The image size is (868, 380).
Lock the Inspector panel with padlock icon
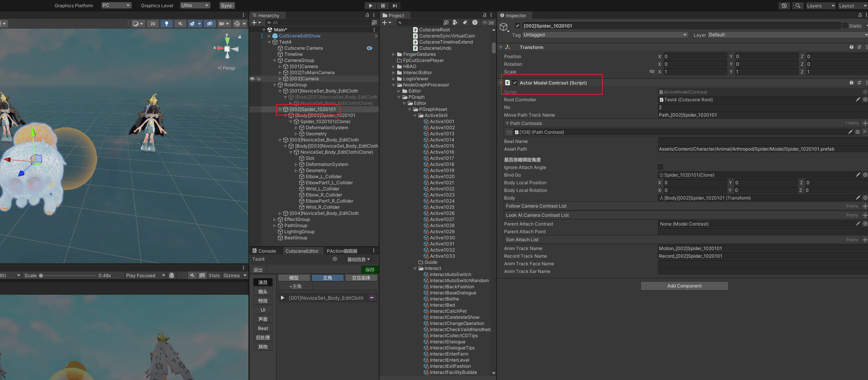tap(860, 15)
